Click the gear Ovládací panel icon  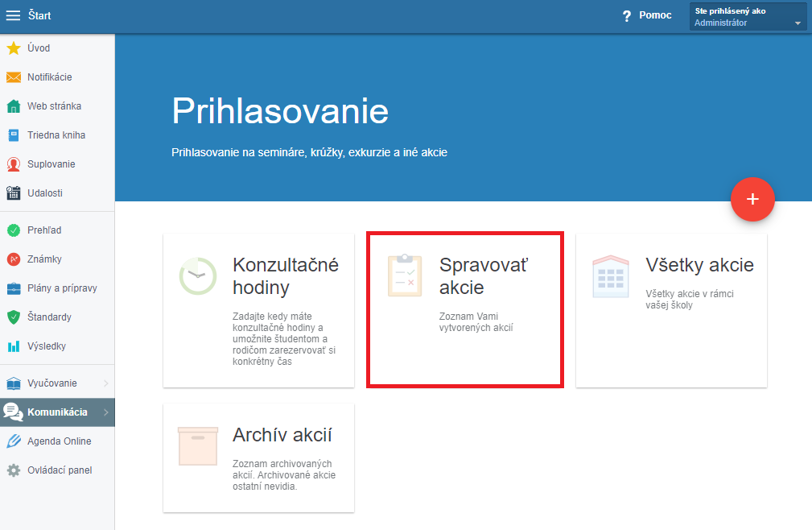pos(14,470)
